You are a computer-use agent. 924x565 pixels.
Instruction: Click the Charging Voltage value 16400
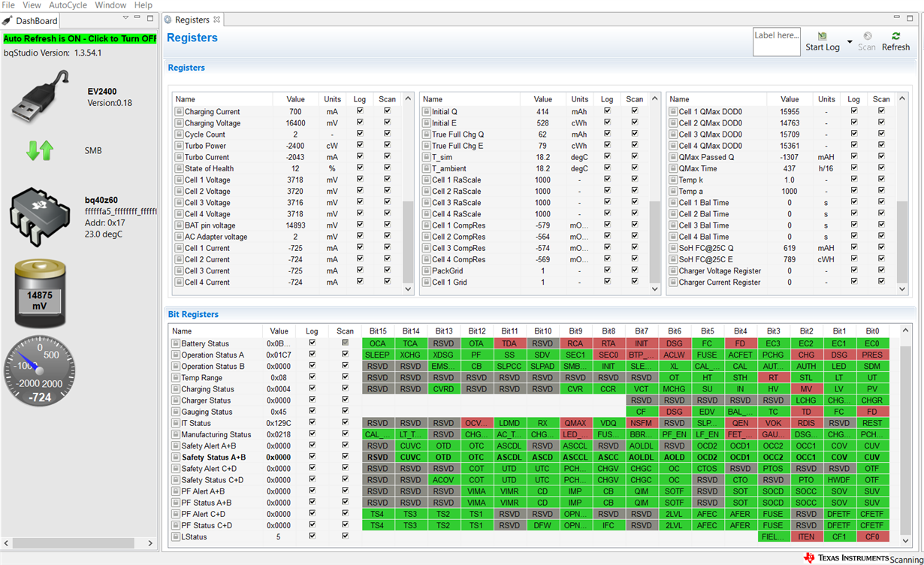pos(295,123)
